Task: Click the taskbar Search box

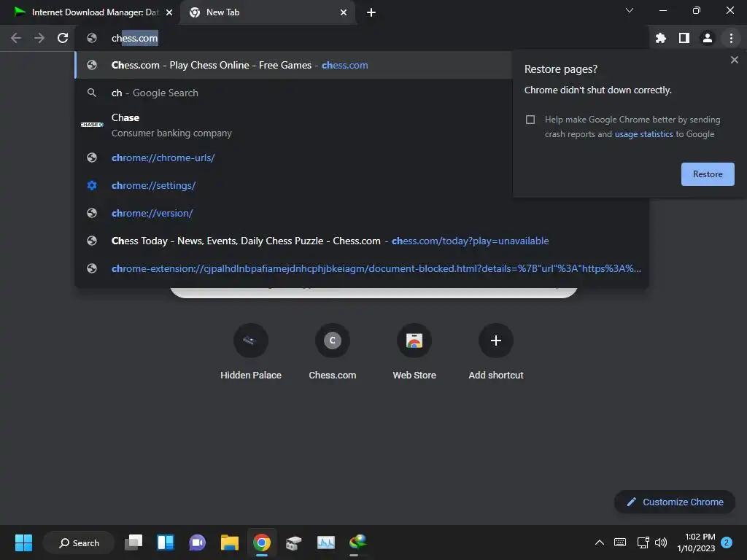Action: point(79,542)
